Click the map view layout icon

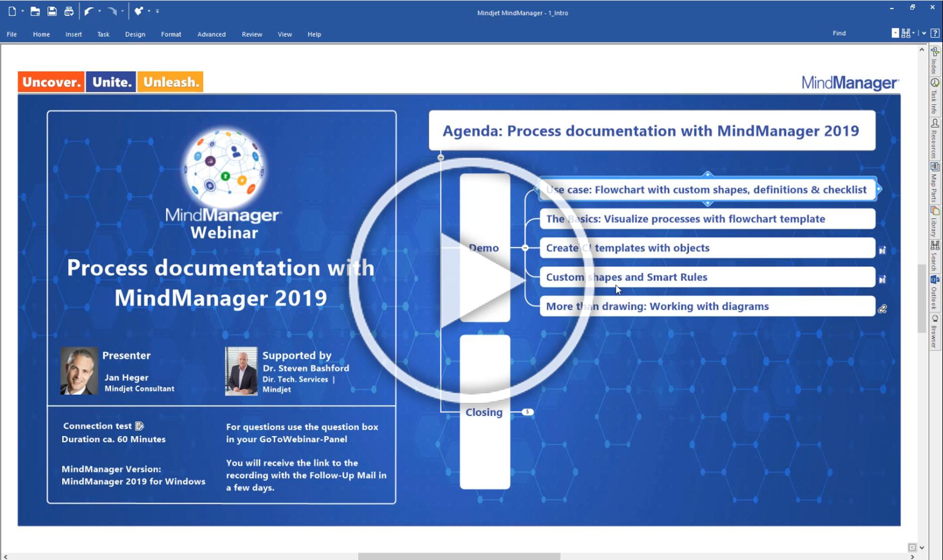906,33
